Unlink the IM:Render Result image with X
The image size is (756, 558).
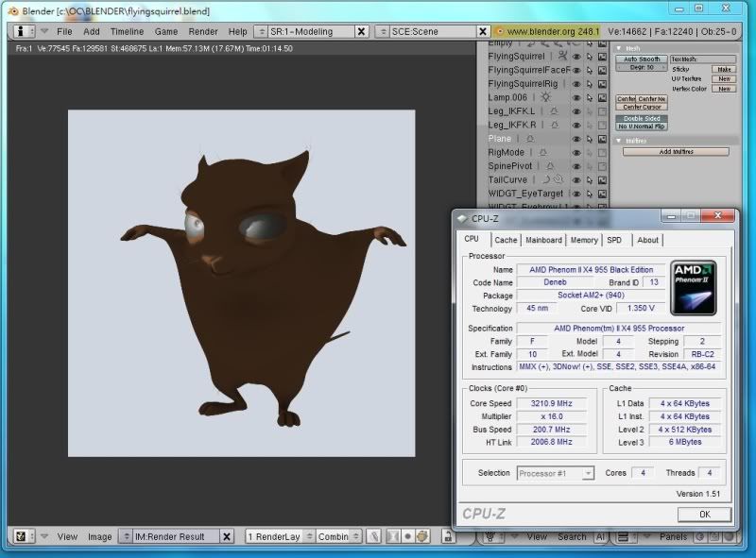[x=227, y=536]
